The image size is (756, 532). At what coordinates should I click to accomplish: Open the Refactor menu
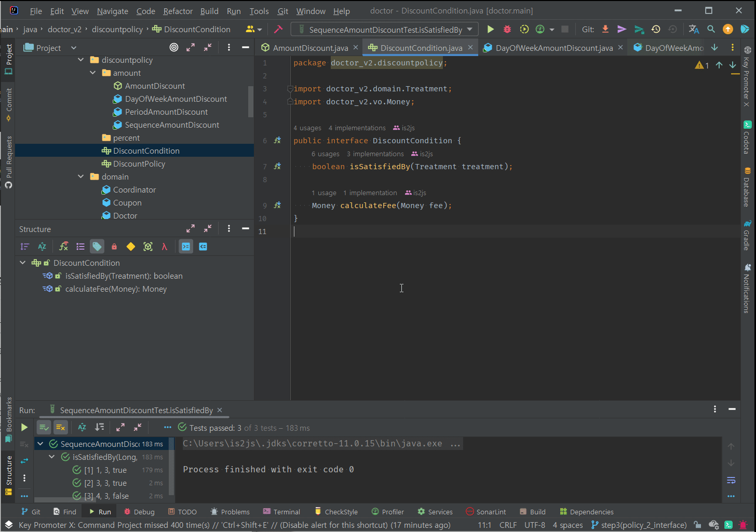[178, 11]
